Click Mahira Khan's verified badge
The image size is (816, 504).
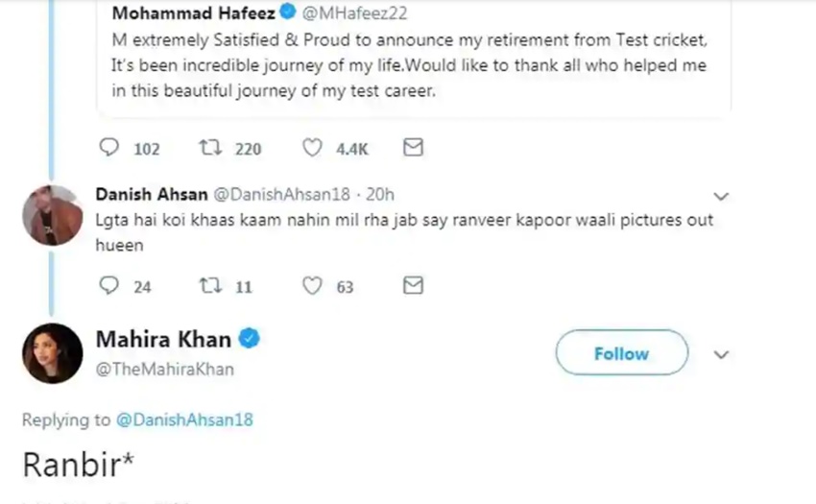click(250, 340)
